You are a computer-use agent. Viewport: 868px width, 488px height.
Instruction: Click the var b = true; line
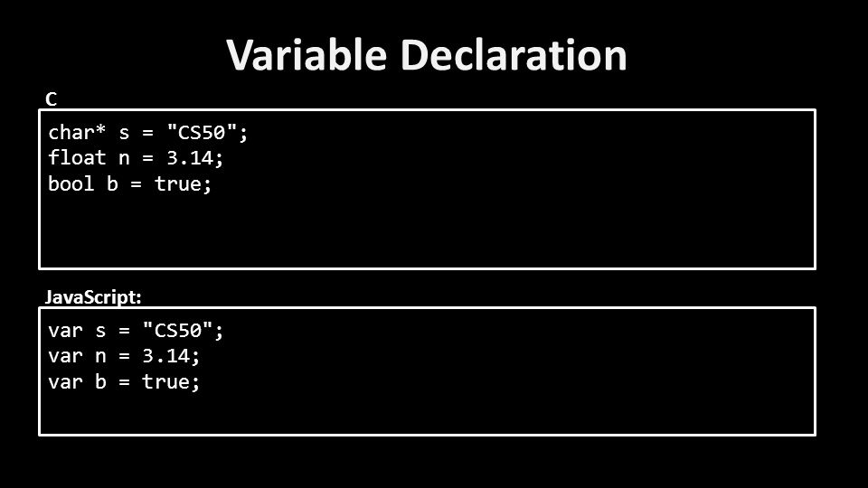[x=124, y=381]
